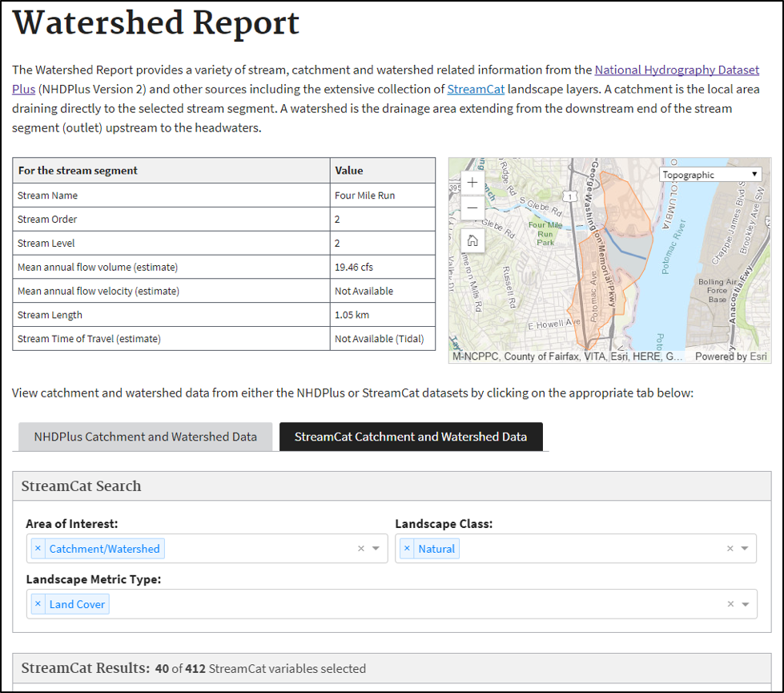This screenshot has height=693, width=784.
Task: Open the Topographic basemap dropdown
Action: (x=710, y=175)
